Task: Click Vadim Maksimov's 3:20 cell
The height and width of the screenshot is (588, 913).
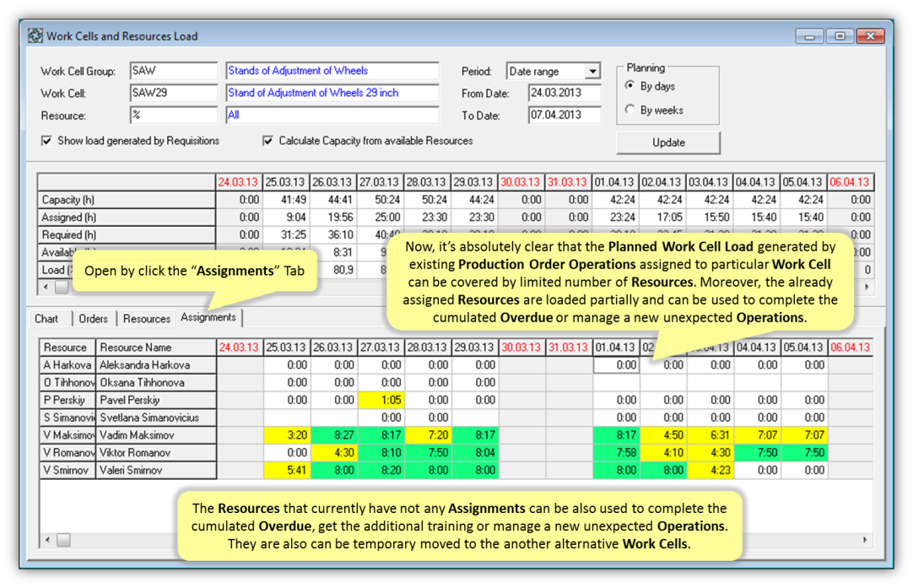Action: [x=287, y=435]
